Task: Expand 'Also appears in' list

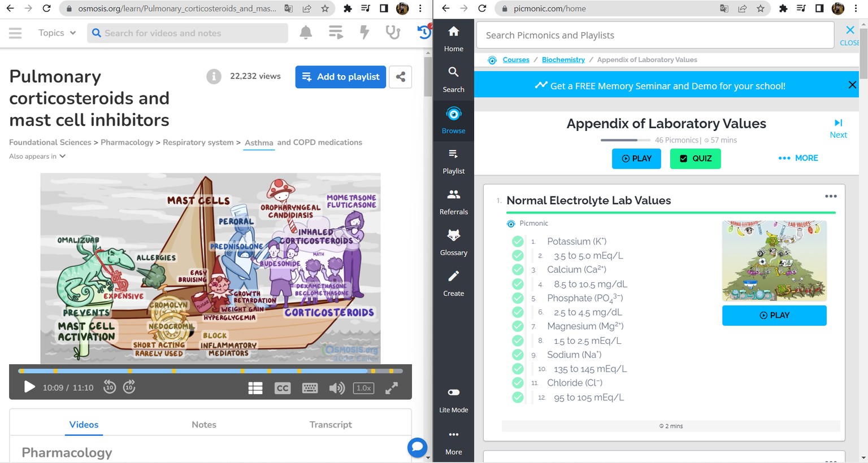Action: pyautogui.click(x=37, y=156)
